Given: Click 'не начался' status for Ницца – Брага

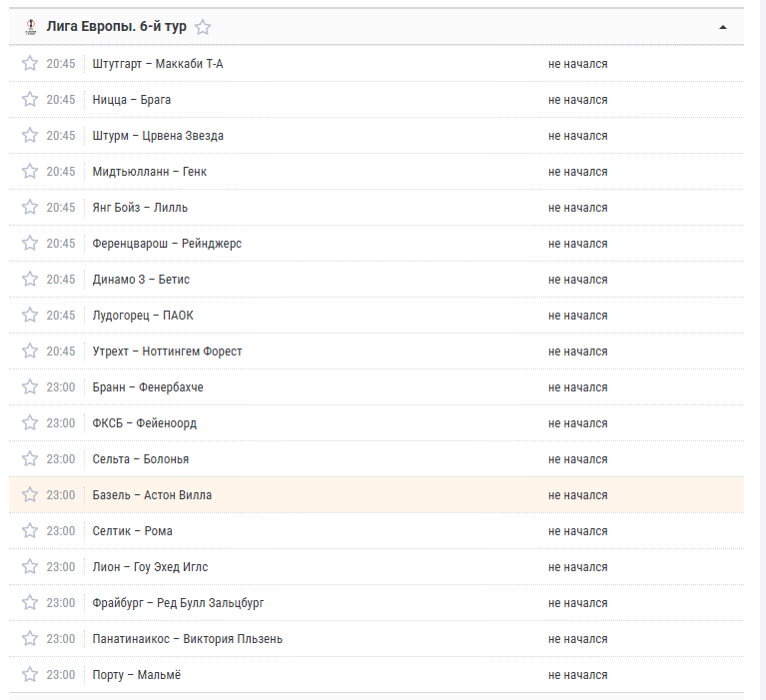Looking at the screenshot, I should click(x=577, y=100).
